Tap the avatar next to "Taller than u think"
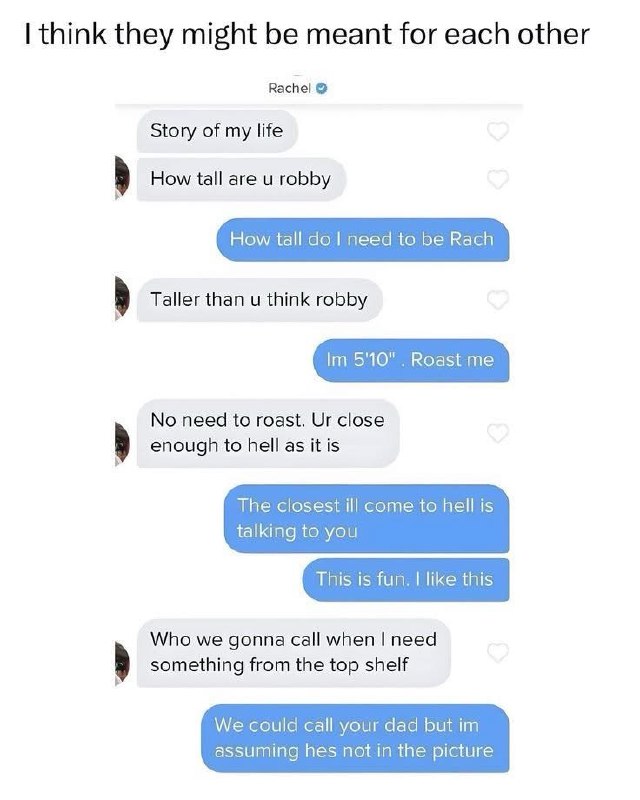The image size is (640, 800). [x=122, y=298]
